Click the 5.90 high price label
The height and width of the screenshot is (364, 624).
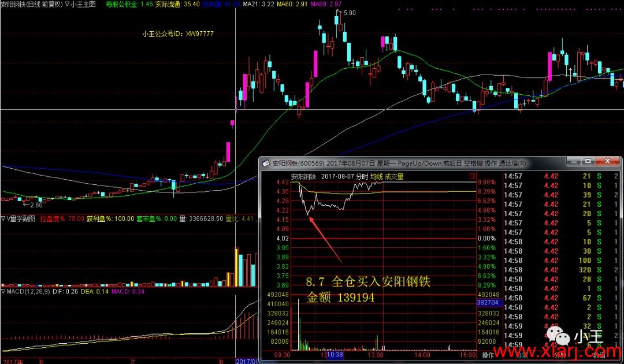click(350, 13)
